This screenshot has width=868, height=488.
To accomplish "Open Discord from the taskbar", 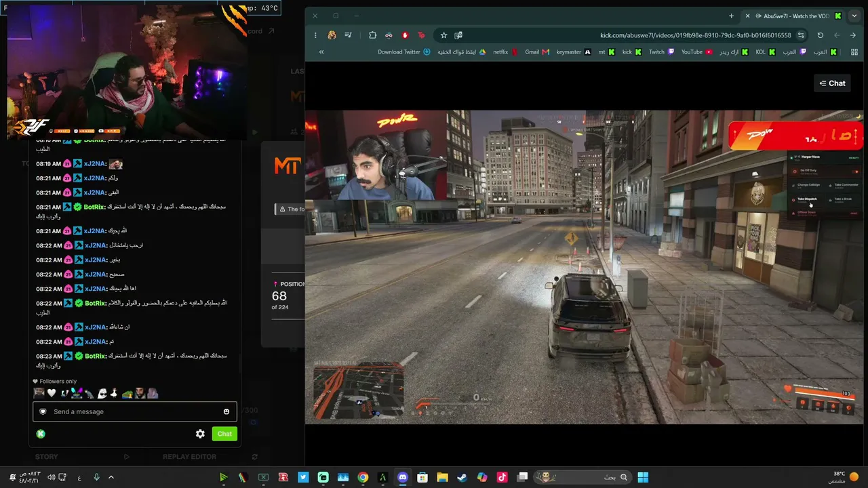I will point(403,477).
